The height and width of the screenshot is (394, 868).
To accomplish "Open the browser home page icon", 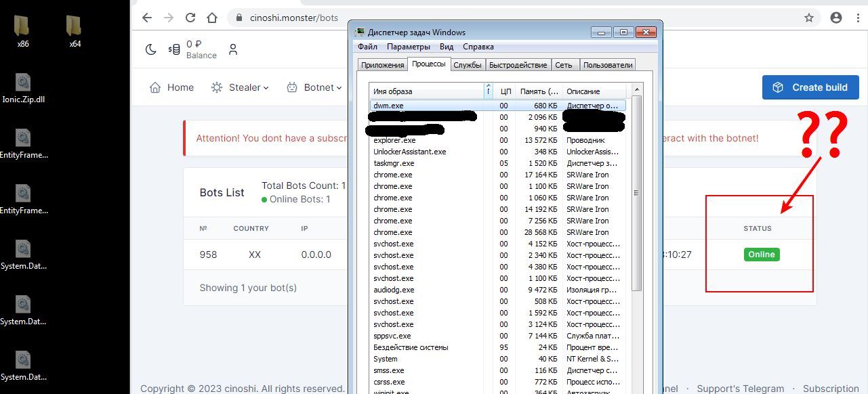I will (x=212, y=18).
